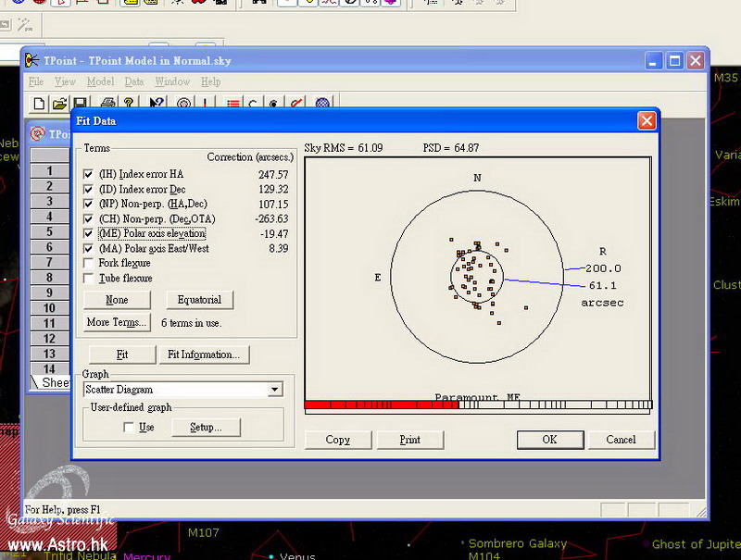Open the Scatter Diagram graph dropdown
Screen dimensions: 741x560
coord(274,390)
